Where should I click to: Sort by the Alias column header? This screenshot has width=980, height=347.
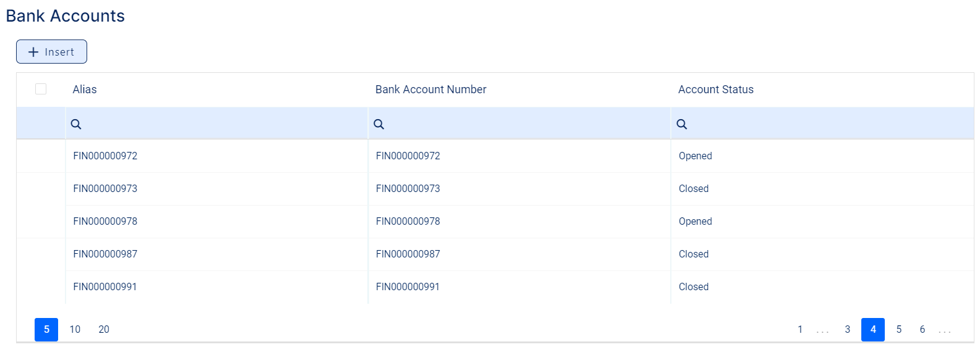[x=85, y=90]
